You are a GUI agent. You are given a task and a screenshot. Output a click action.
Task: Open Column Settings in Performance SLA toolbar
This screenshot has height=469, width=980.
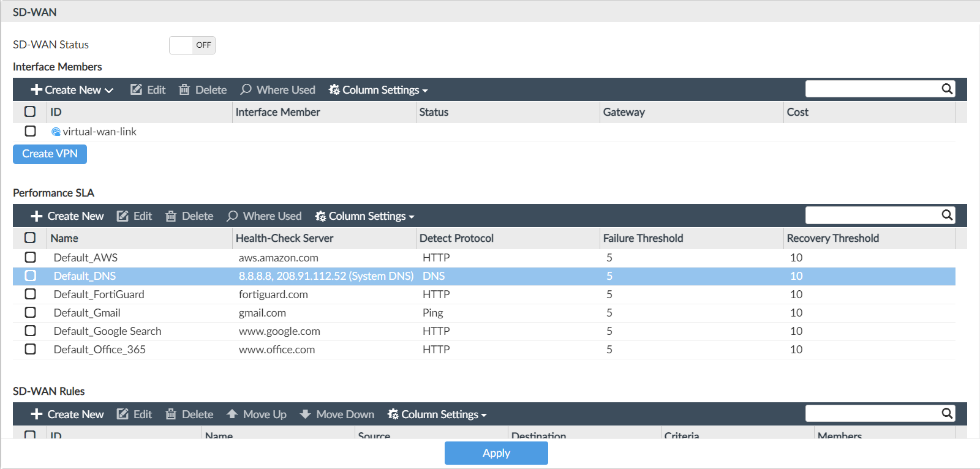(x=364, y=216)
